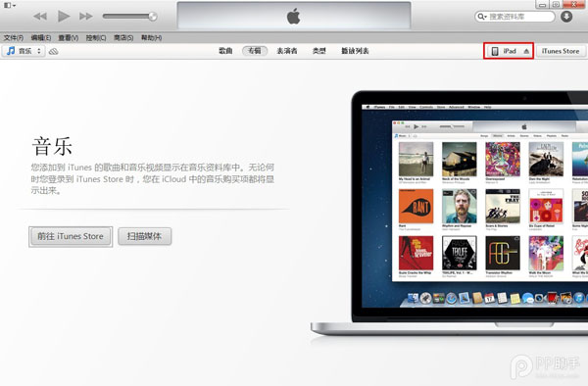Select the iPad device button
Viewport: 588px width, 386px height.
click(509, 51)
